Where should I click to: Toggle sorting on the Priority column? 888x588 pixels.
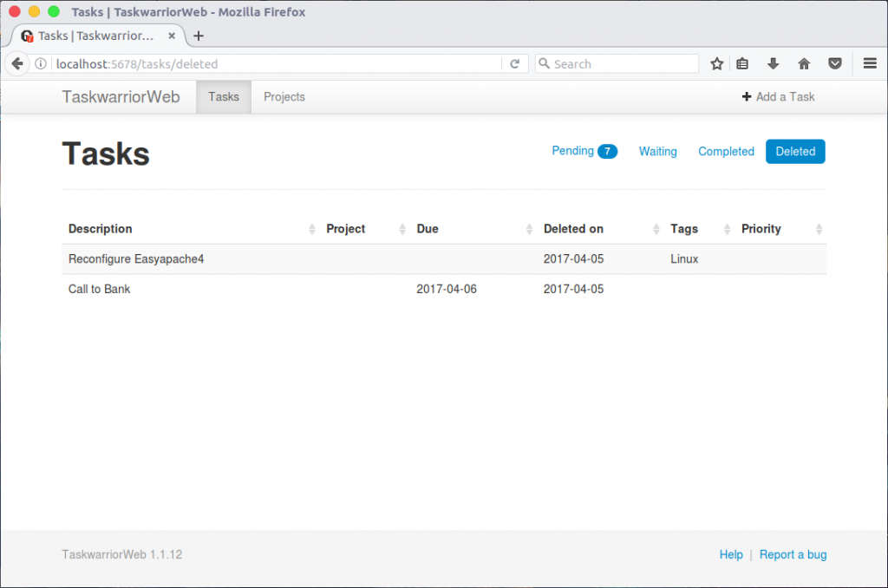click(818, 229)
